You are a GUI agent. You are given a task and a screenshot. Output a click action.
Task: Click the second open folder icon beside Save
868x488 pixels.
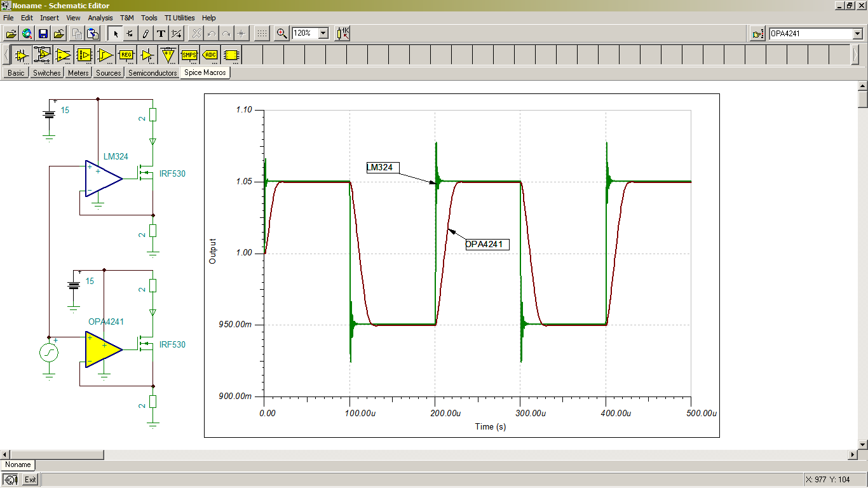click(x=58, y=34)
